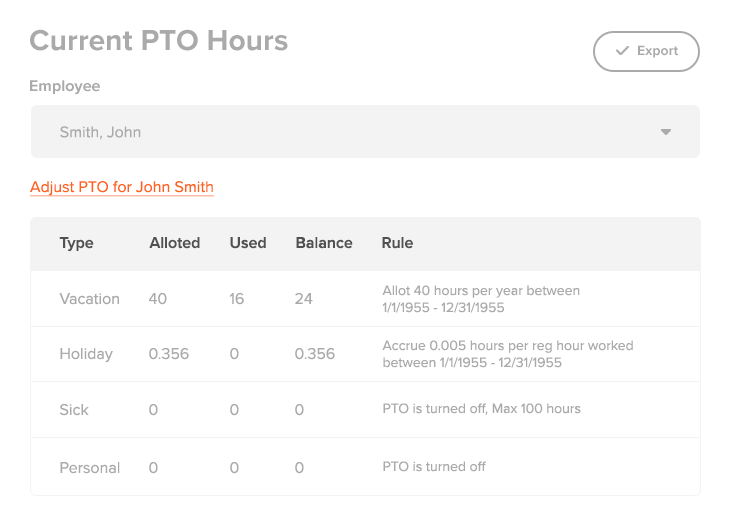Click the Alloted column header
This screenshot has width=730, height=521.
pyautogui.click(x=175, y=243)
